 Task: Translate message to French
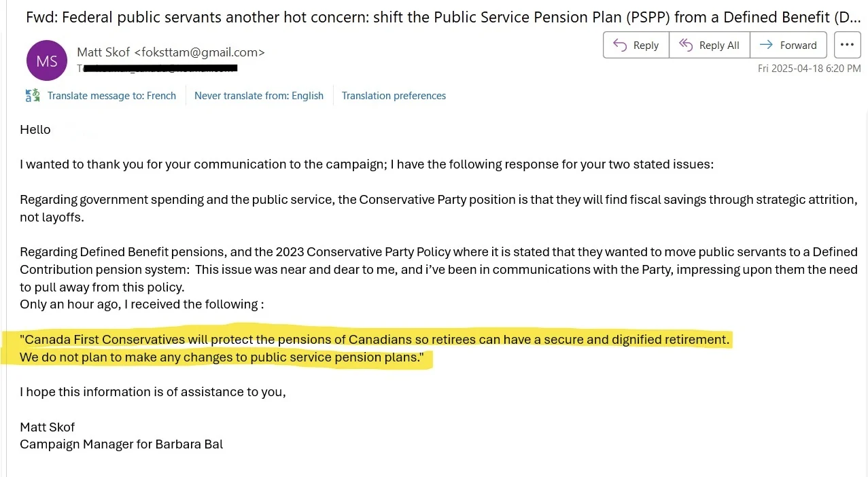click(111, 96)
